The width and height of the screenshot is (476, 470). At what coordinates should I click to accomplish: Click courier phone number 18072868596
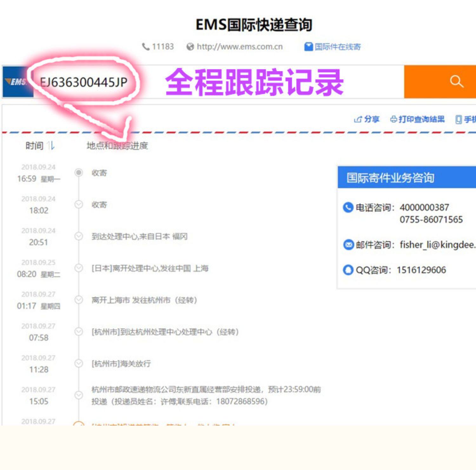240,401
